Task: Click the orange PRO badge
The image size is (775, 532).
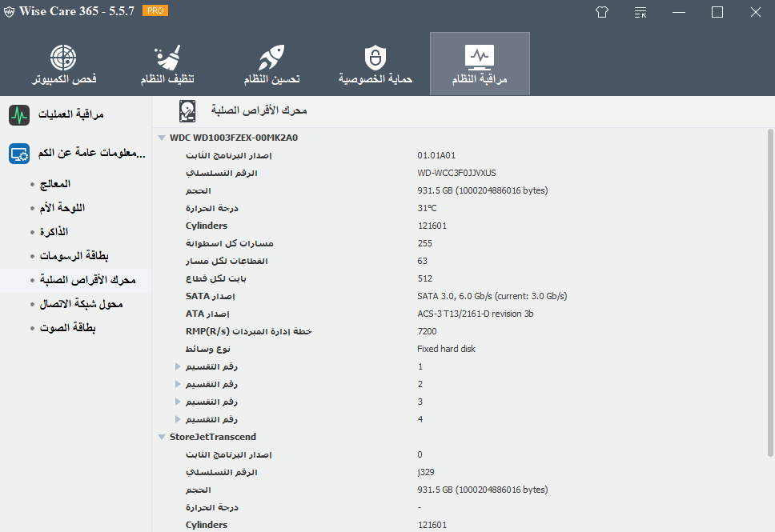Action: [155, 10]
